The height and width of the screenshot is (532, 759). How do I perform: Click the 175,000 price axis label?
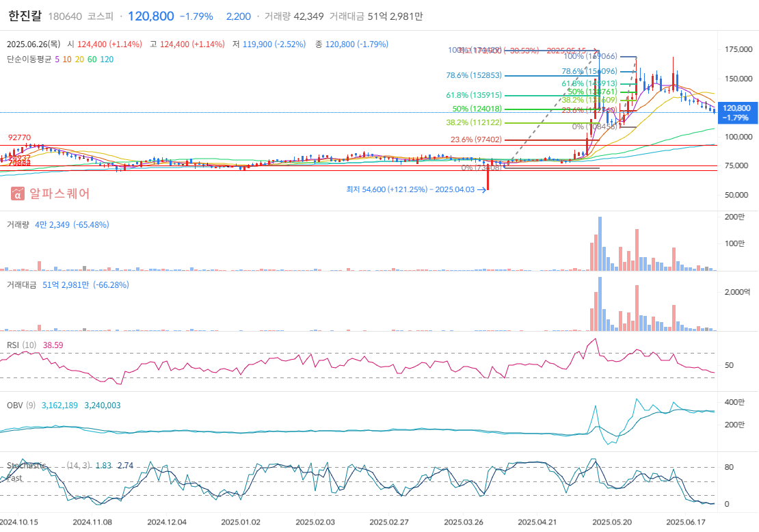[x=738, y=49]
